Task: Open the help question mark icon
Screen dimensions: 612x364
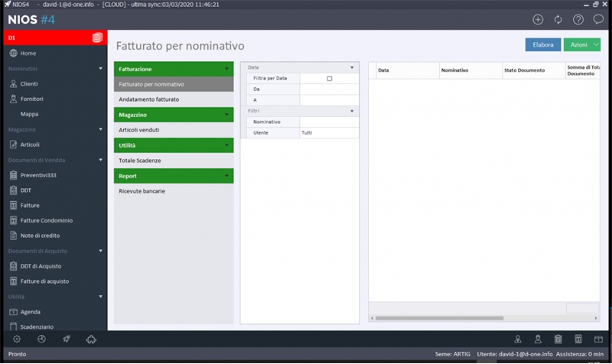Action: (x=578, y=20)
